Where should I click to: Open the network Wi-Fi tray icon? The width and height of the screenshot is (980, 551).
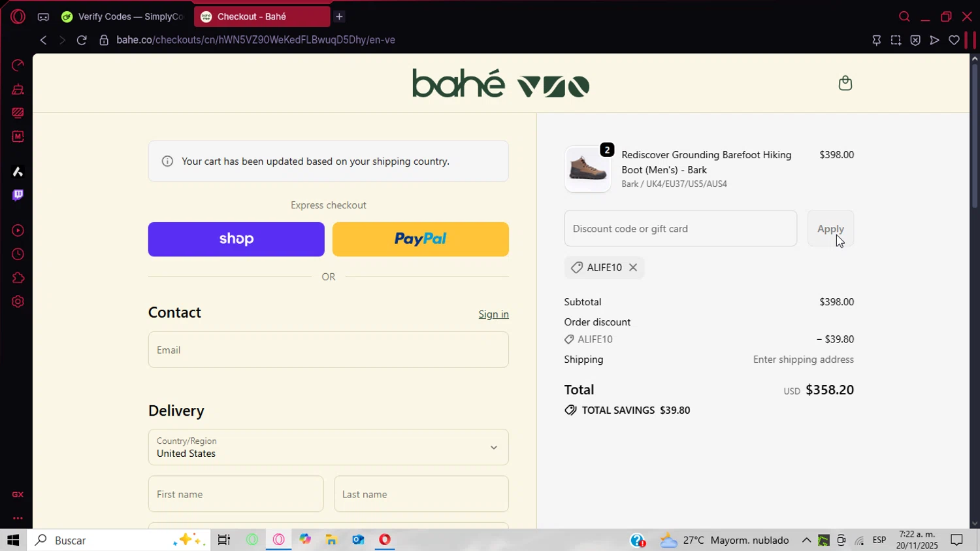[x=860, y=541]
